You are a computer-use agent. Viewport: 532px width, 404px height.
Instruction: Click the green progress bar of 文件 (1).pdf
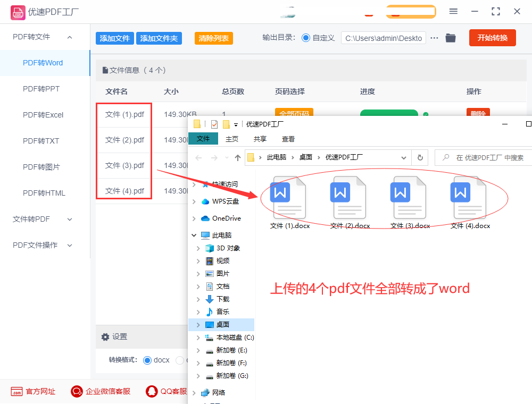[x=389, y=113]
